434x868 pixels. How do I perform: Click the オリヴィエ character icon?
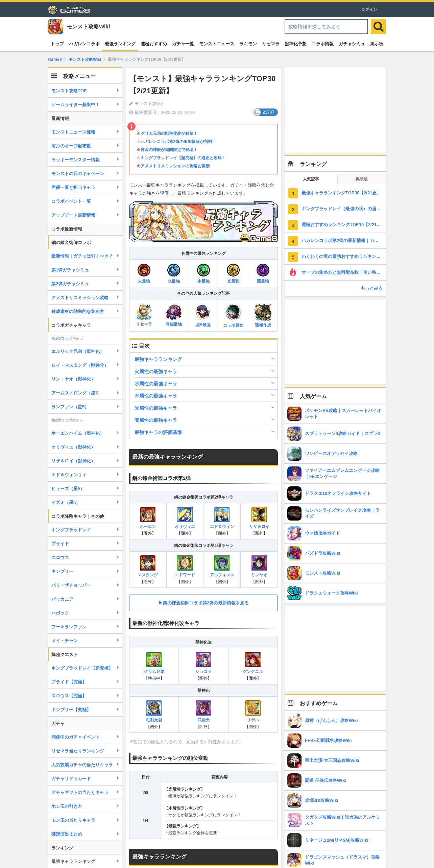click(x=185, y=514)
